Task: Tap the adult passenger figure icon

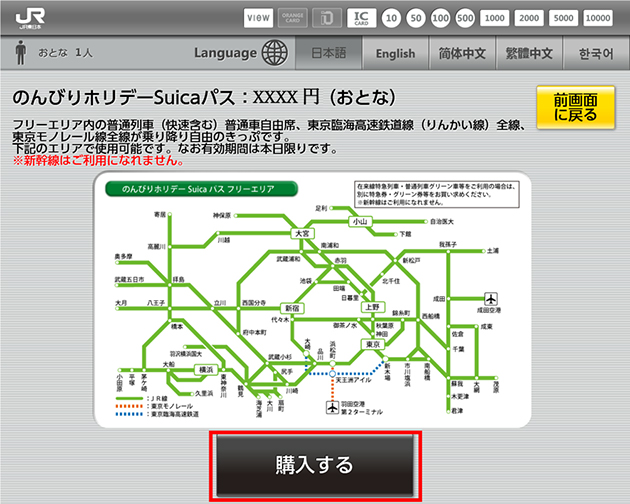Action: pyautogui.click(x=20, y=52)
